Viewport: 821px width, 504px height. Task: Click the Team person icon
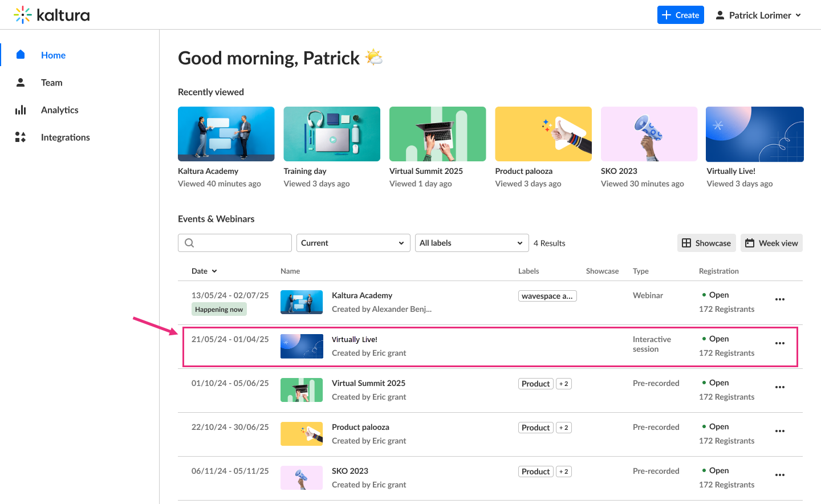[21, 82]
